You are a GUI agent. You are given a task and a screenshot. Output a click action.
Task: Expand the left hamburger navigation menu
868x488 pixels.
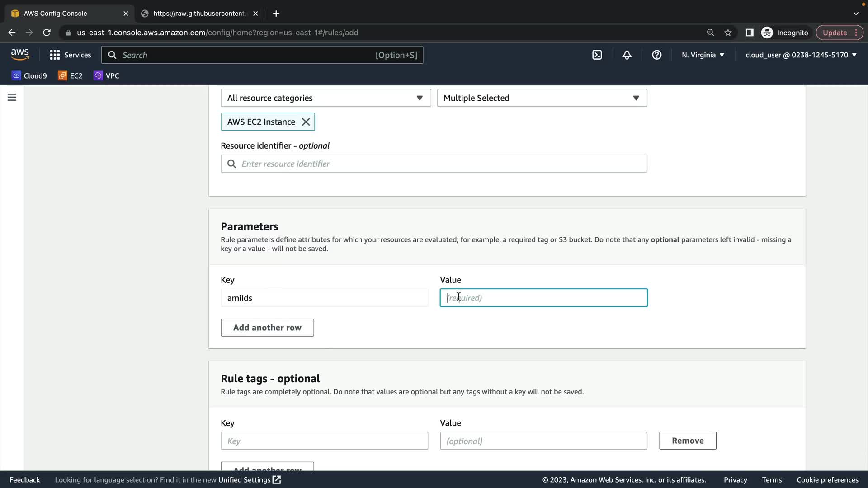pos(12,98)
